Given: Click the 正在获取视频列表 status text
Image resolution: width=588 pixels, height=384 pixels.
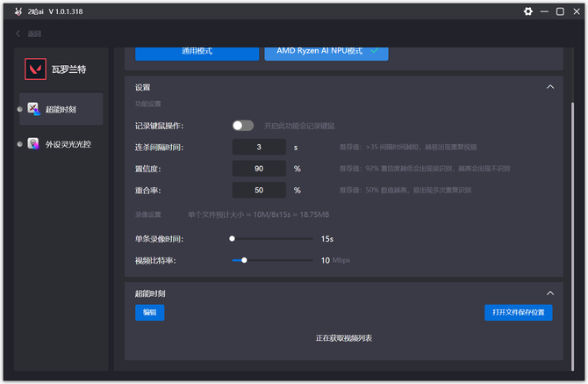Looking at the screenshot, I should [x=344, y=338].
